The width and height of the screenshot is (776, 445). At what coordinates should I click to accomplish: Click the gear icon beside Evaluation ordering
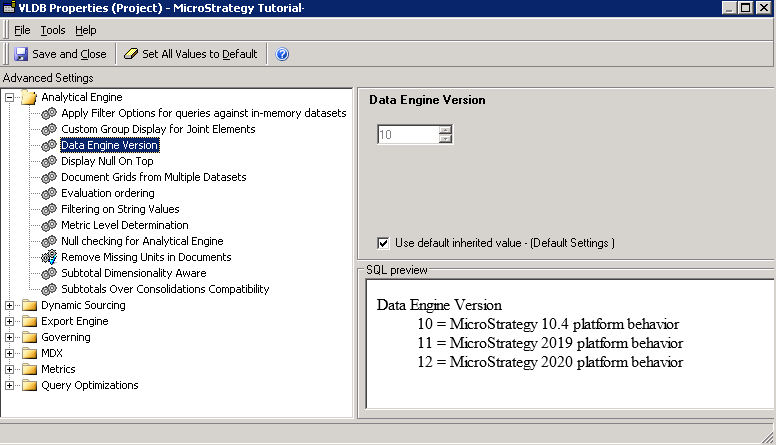click(49, 193)
